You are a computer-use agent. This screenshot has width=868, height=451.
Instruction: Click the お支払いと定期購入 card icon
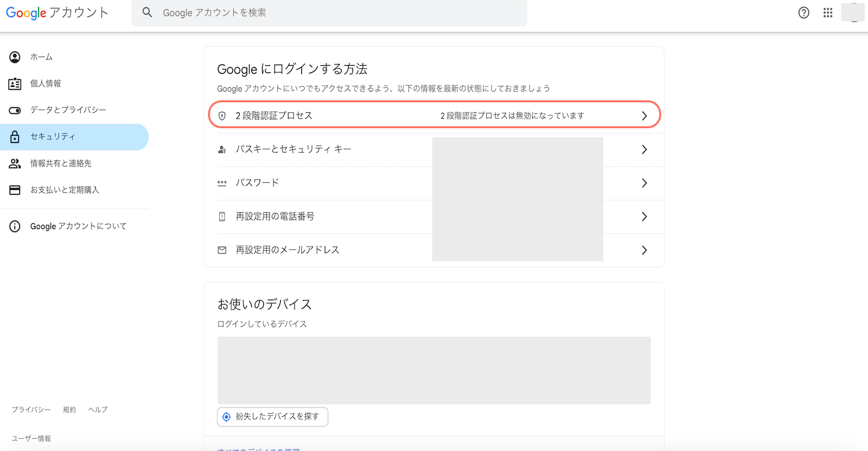15,190
